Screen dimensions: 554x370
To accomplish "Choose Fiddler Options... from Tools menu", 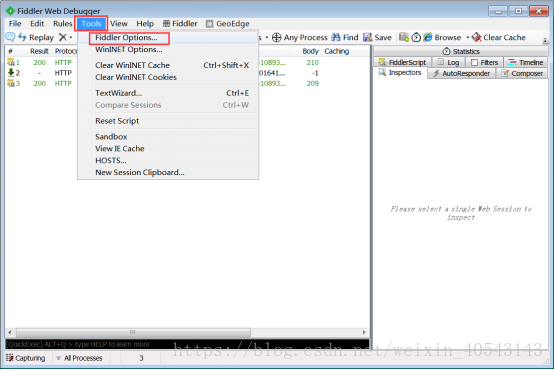I will click(126, 37).
